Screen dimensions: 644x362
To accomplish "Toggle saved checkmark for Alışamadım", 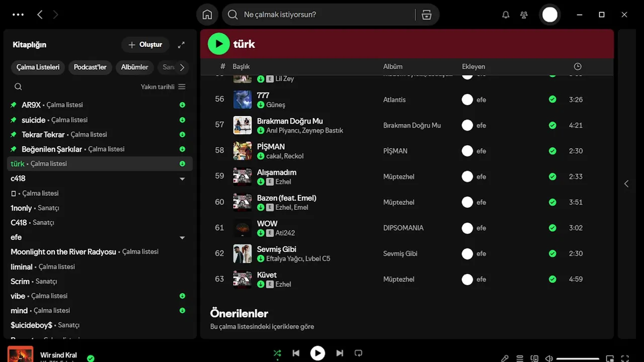I will 552,176.
